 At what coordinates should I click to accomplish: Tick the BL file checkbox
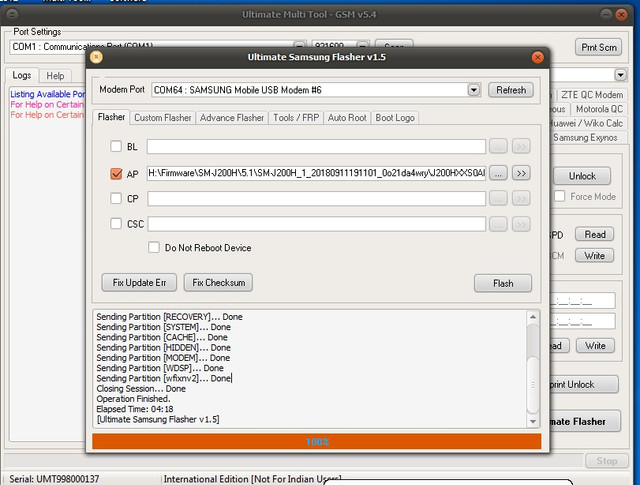click(x=116, y=146)
